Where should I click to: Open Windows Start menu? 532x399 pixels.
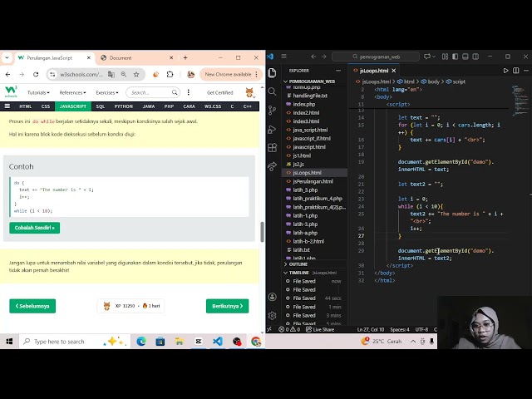coord(9,342)
